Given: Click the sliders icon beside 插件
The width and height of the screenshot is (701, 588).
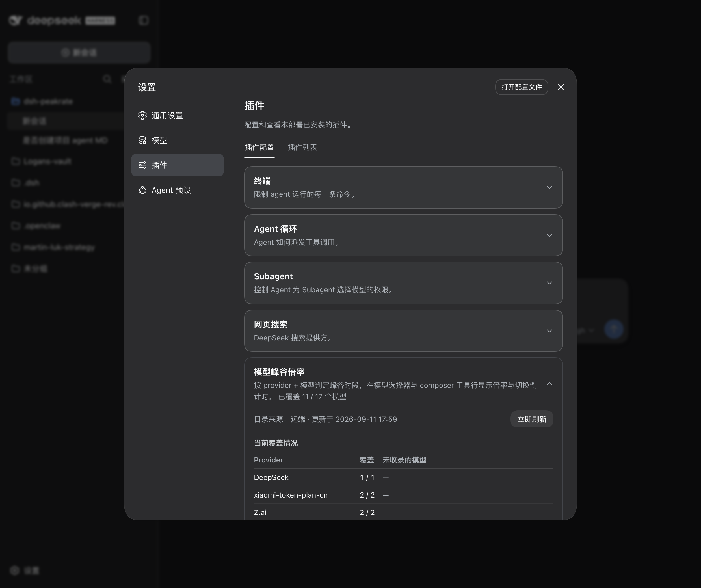Looking at the screenshot, I should point(142,165).
